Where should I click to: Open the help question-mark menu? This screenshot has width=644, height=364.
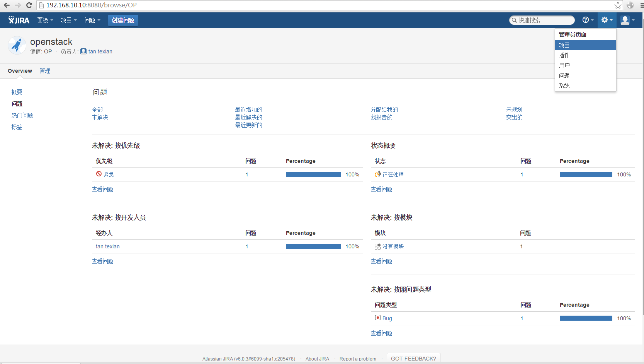click(x=588, y=20)
